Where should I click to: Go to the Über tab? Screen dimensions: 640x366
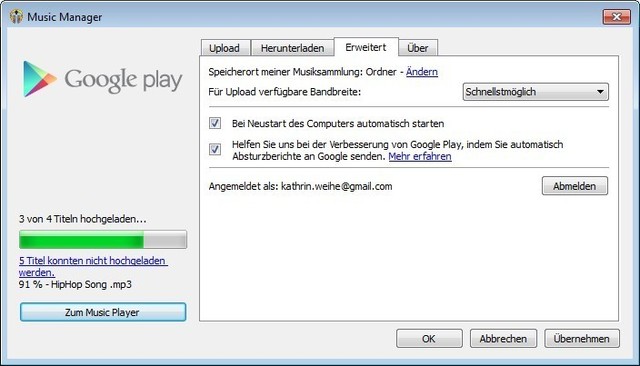[x=418, y=48]
